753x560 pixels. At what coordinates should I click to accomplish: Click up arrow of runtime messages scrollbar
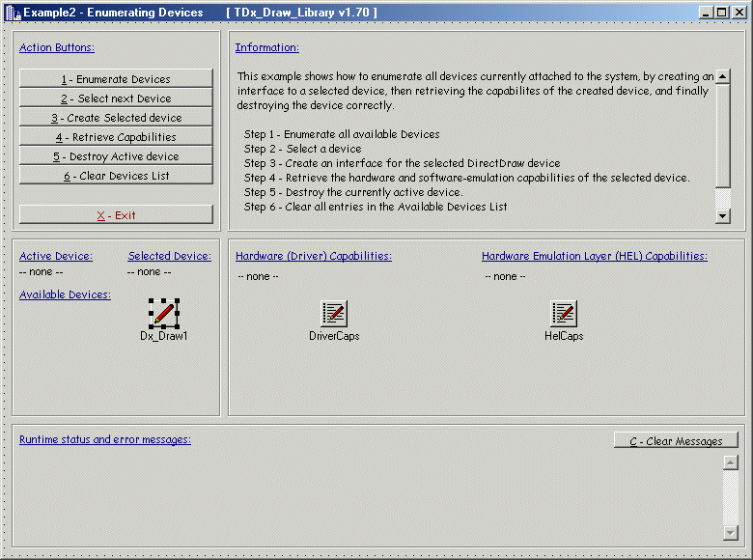click(730, 462)
